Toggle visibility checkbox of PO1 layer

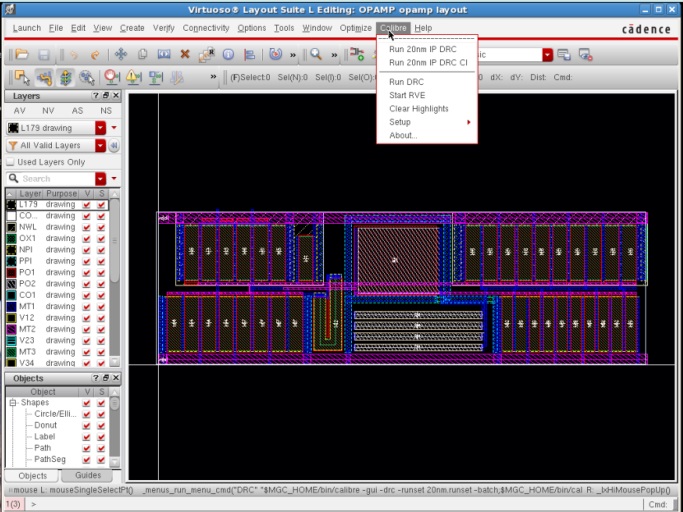pyautogui.click(x=86, y=272)
